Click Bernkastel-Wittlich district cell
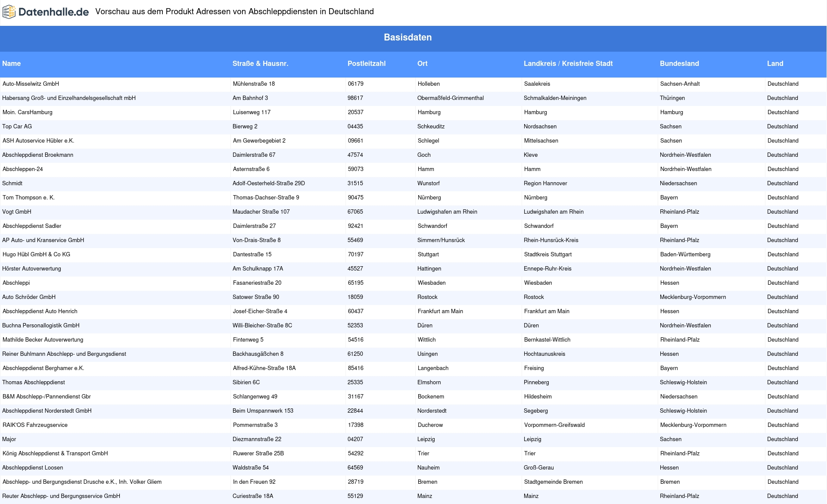 [547, 340]
